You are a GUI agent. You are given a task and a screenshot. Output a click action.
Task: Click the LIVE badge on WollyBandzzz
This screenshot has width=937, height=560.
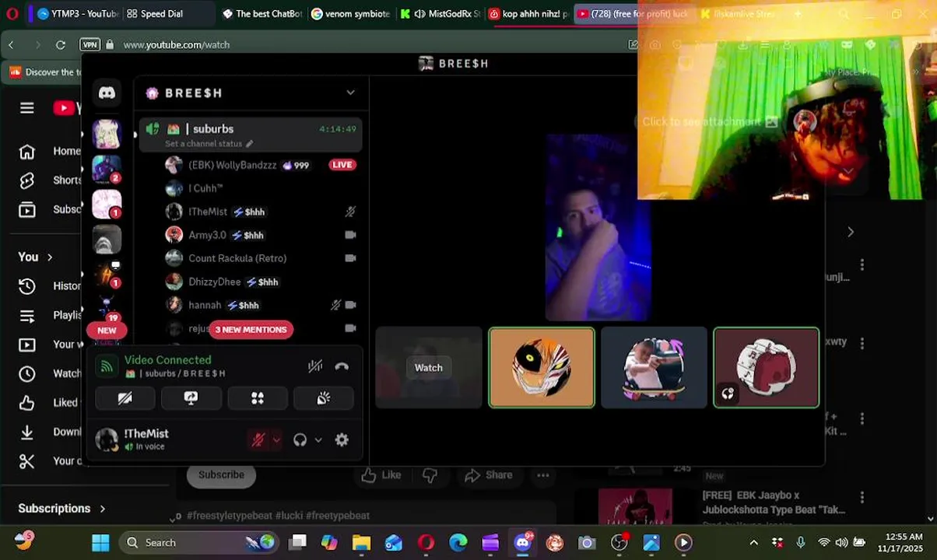click(342, 164)
